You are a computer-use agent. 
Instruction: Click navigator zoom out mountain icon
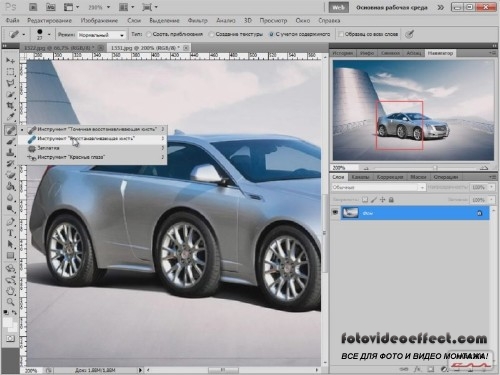366,168
